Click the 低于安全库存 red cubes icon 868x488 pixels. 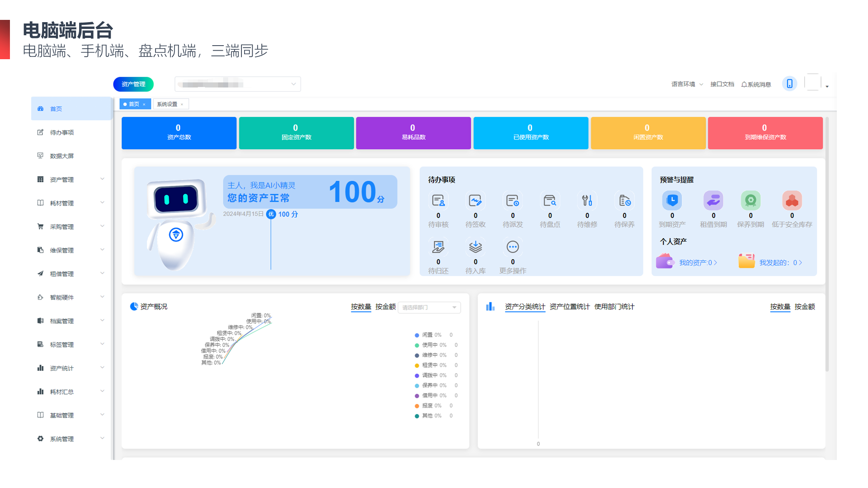792,201
